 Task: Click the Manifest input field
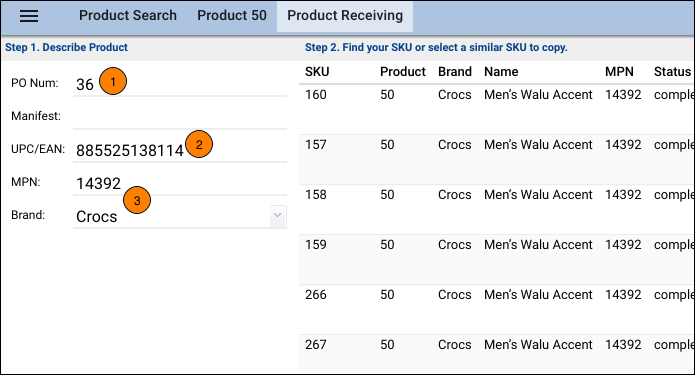pos(180,117)
